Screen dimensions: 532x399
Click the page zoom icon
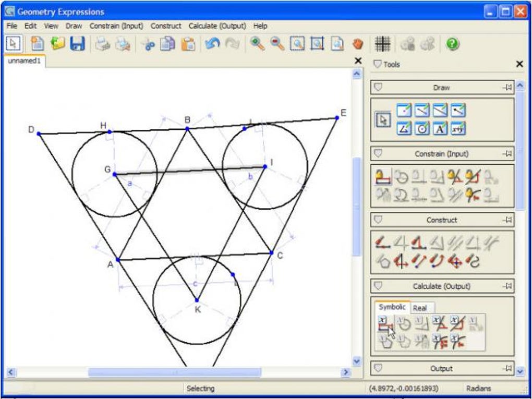(x=337, y=44)
